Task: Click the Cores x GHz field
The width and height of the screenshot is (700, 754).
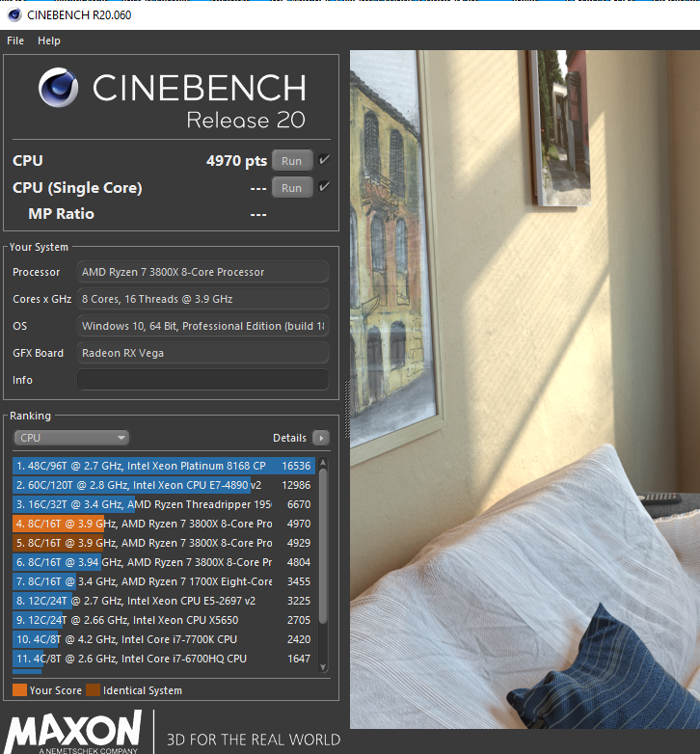Action: coord(202,299)
